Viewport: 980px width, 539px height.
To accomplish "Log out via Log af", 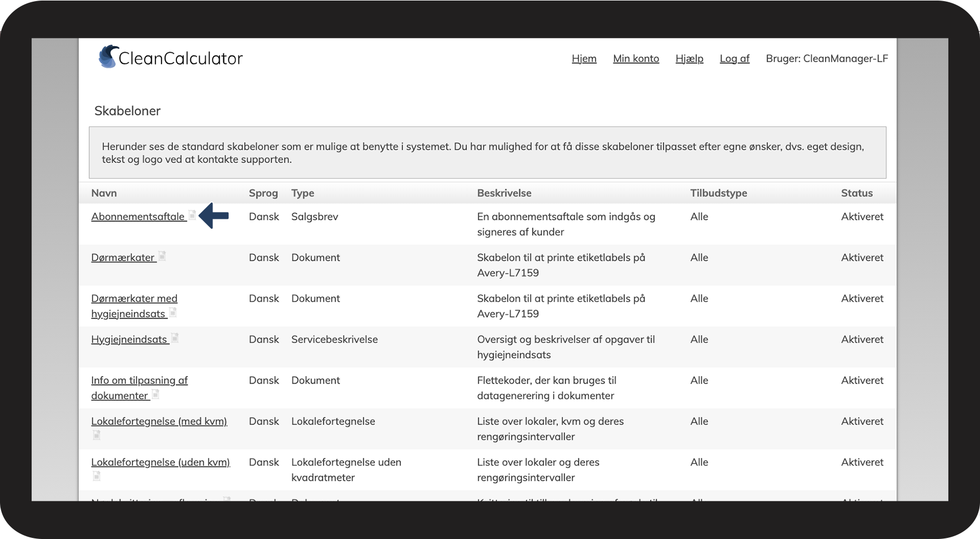I will (734, 58).
